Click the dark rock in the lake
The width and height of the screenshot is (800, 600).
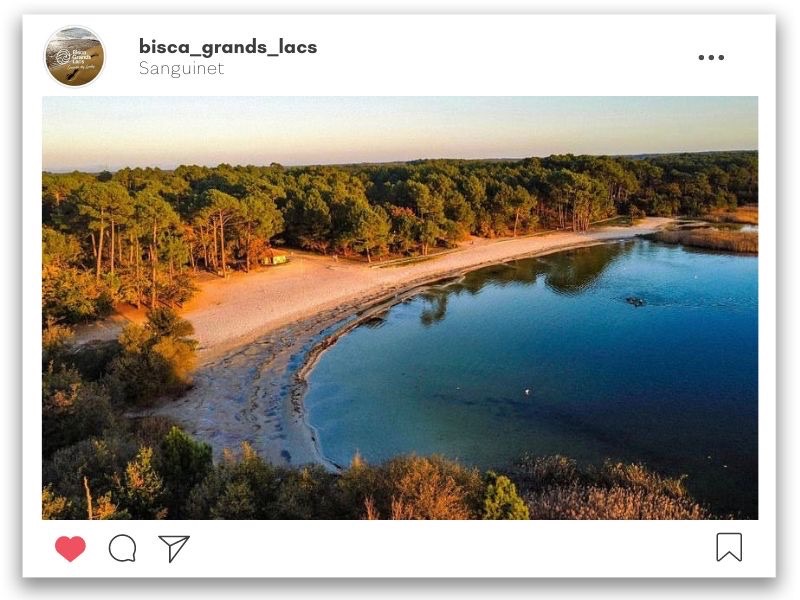(636, 302)
